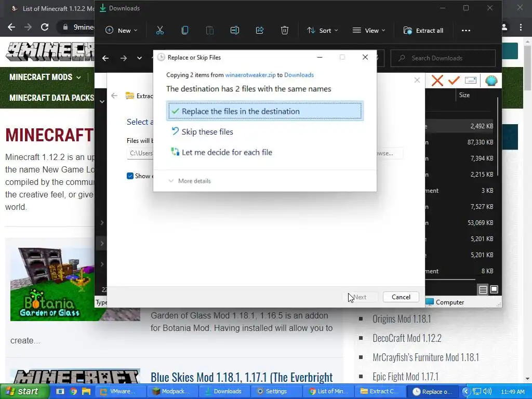Open Downloads destination link in dialog
Screen dimensions: 532x399
[299, 75]
